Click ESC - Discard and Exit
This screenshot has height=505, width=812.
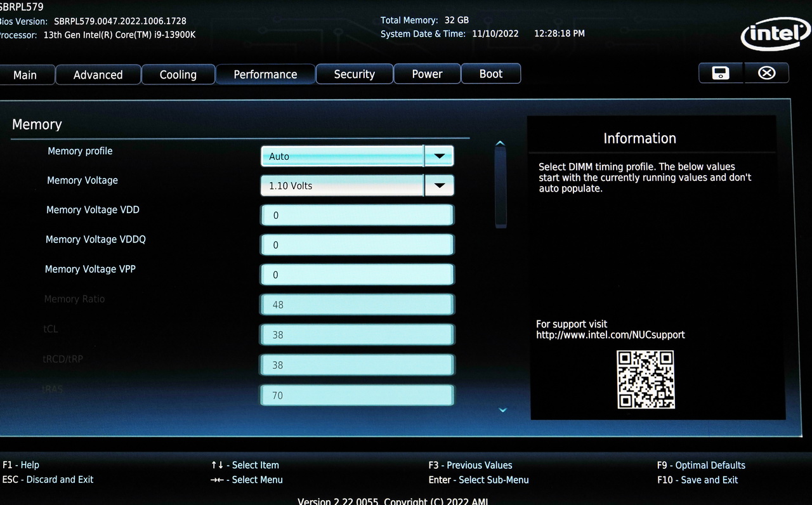pos(48,480)
